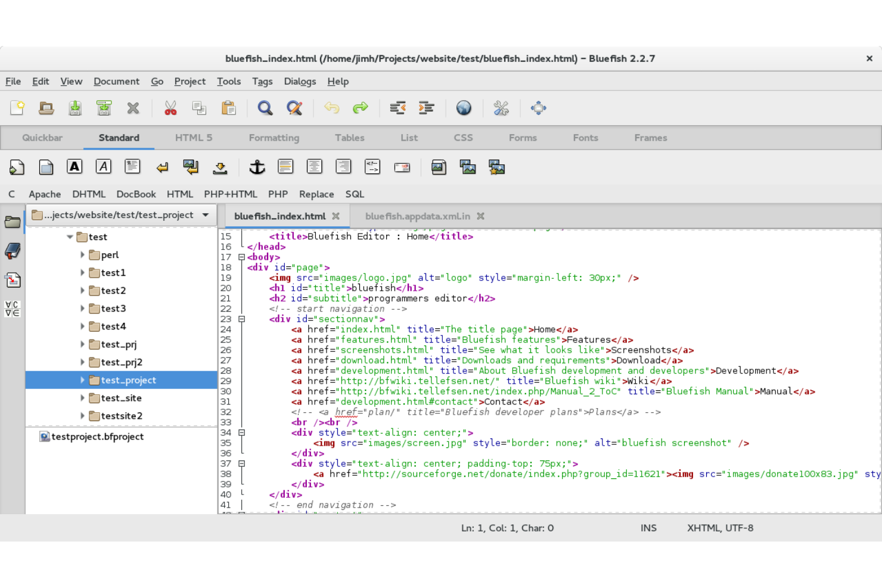Collapse code fold at line 23
Screen dimensions: 882x588
coord(241,319)
